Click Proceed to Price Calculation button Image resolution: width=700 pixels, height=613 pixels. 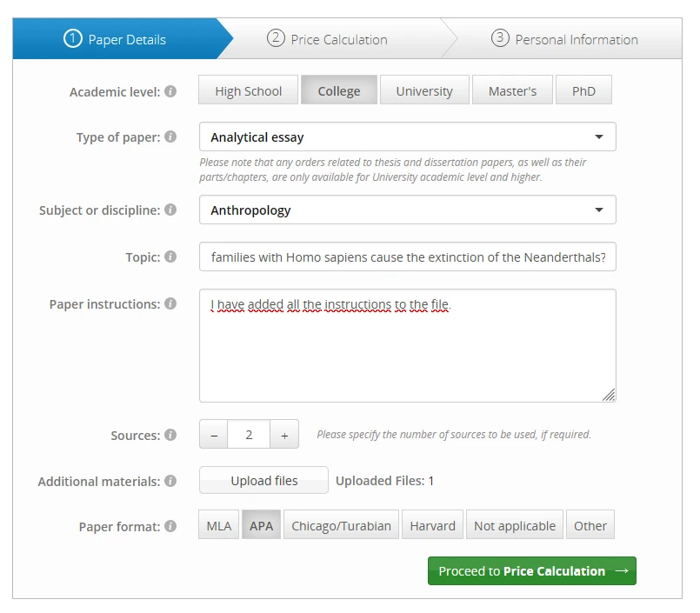coord(531,571)
